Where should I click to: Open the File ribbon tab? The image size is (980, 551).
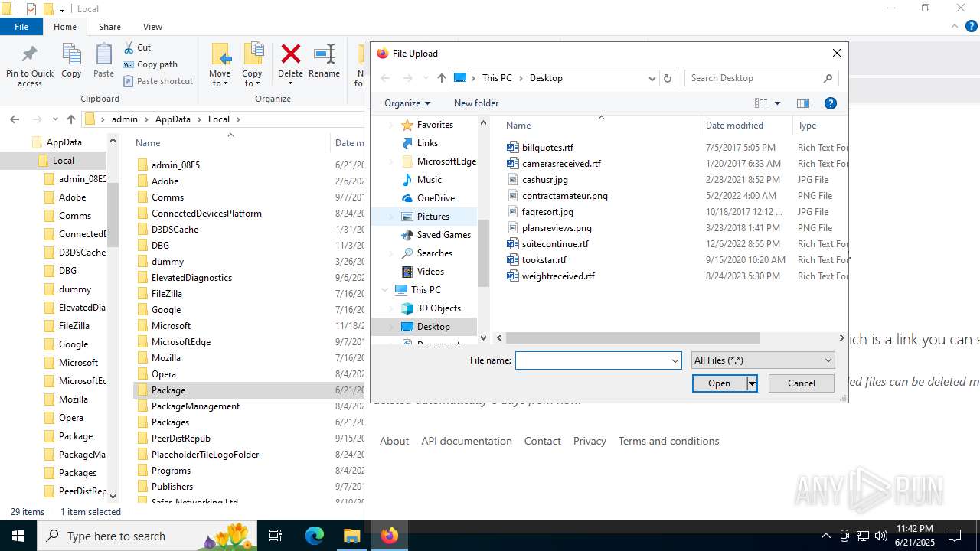click(21, 27)
